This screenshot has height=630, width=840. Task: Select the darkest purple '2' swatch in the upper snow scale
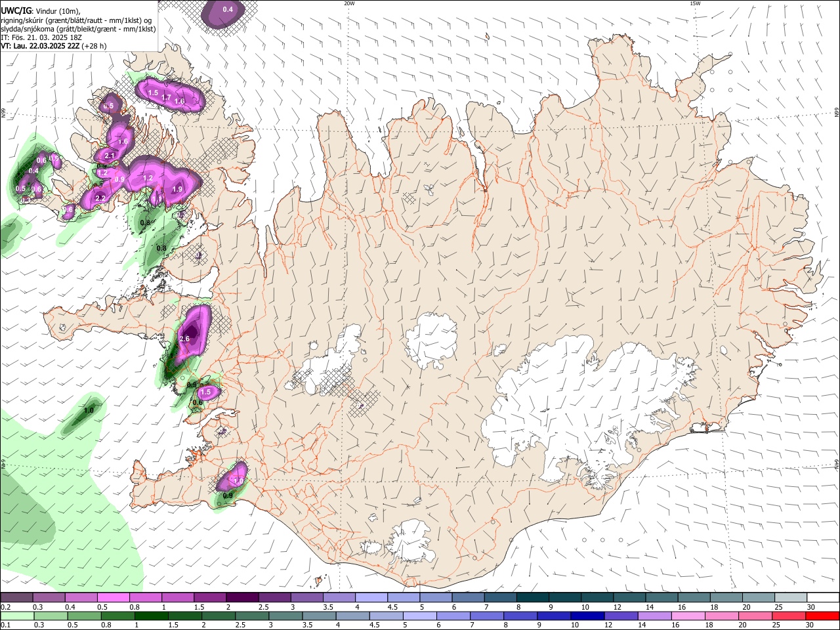tap(242, 598)
